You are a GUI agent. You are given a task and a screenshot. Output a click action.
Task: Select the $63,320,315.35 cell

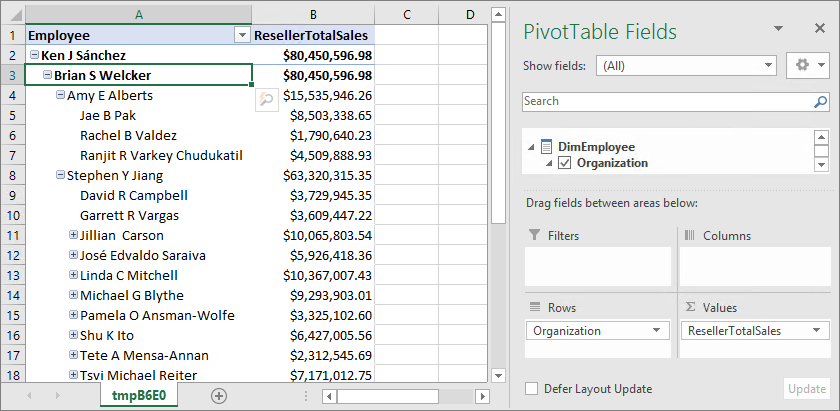pos(313,175)
